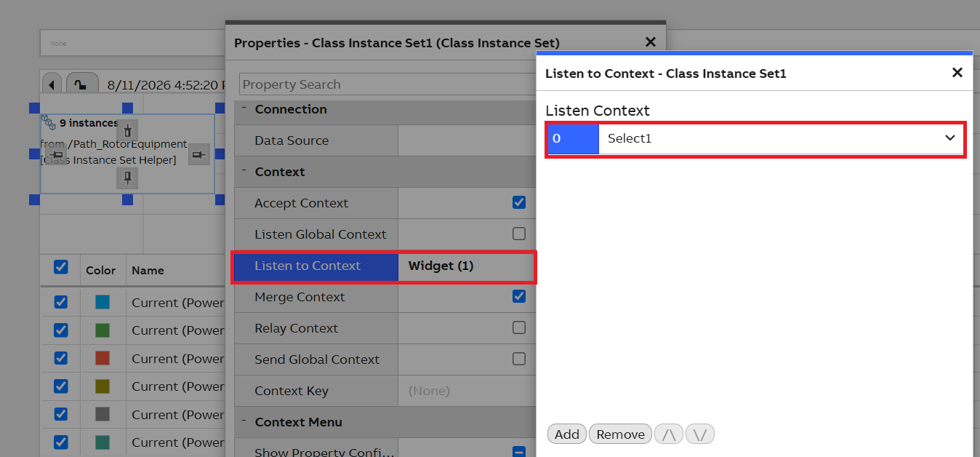Viewport: 980px width, 457px height.
Task: Click the Add button
Action: (x=567, y=434)
